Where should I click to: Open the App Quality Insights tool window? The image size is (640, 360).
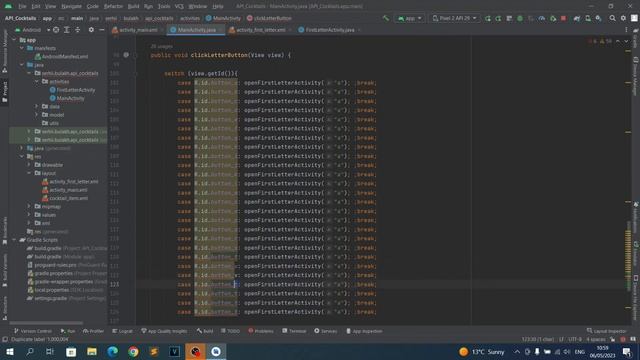tap(164, 331)
